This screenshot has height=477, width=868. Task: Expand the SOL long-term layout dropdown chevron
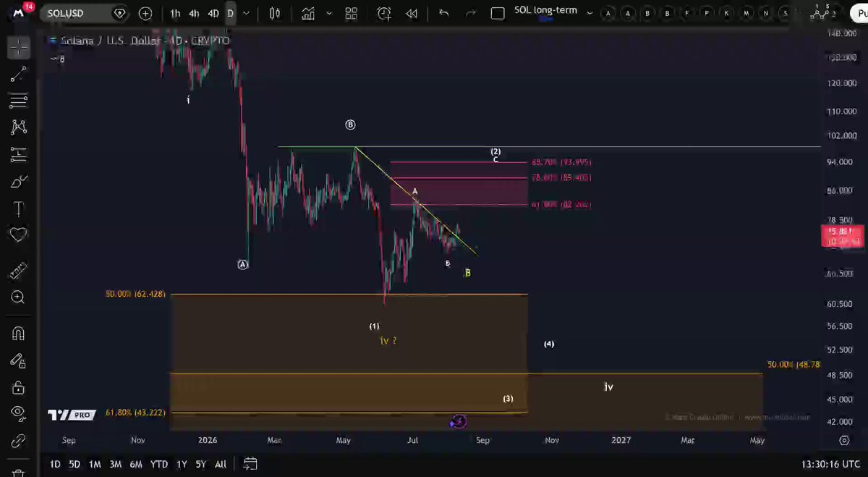[x=590, y=13]
